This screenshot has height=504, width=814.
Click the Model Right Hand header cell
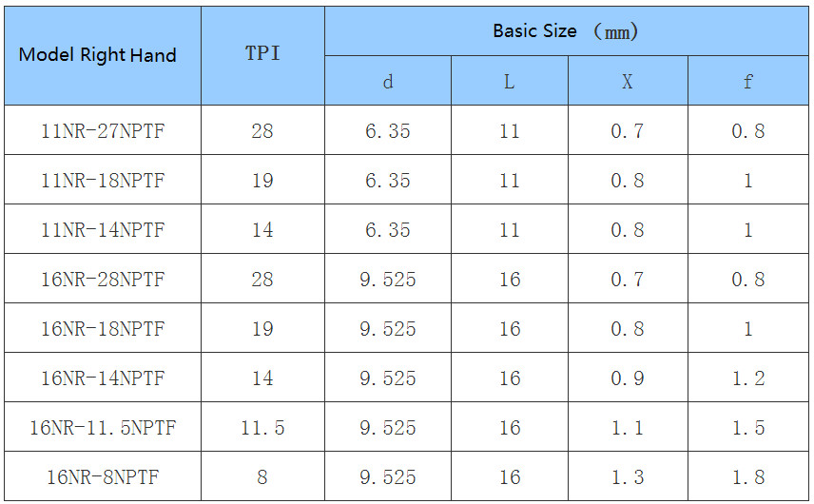tap(103, 55)
